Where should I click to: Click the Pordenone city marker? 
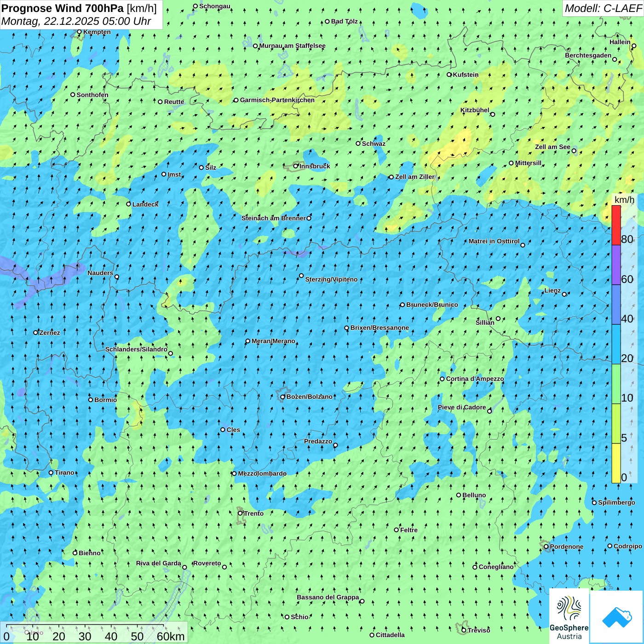tap(546, 546)
